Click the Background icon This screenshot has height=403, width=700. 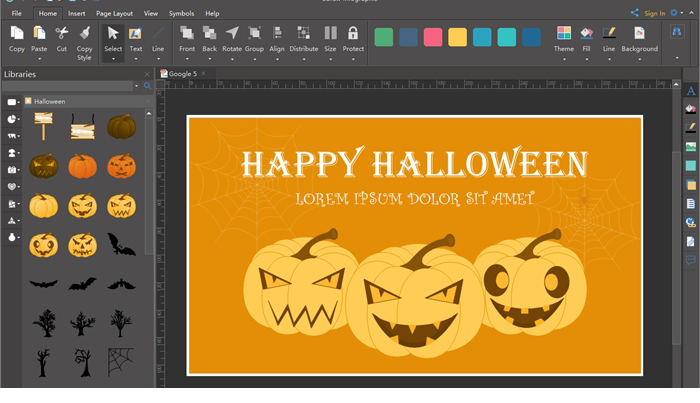(639, 33)
